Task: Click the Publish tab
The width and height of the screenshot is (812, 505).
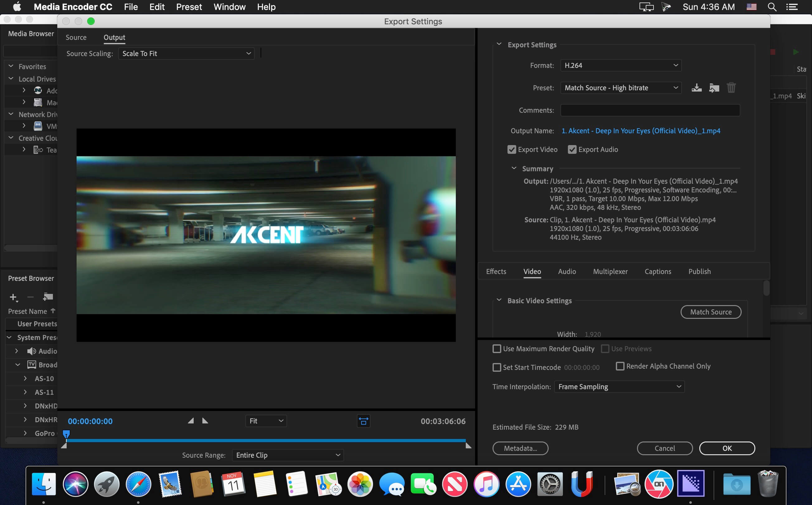Action: (699, 271)
